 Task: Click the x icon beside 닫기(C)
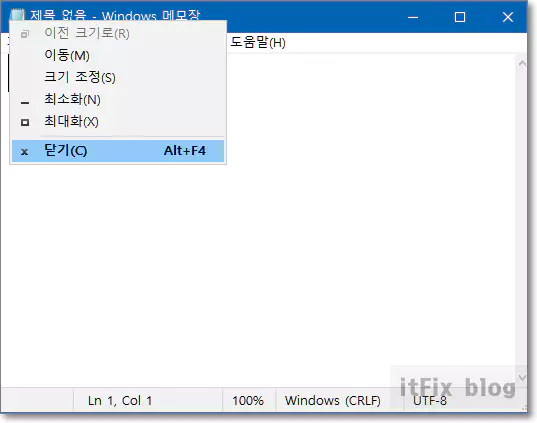[25, 152]
